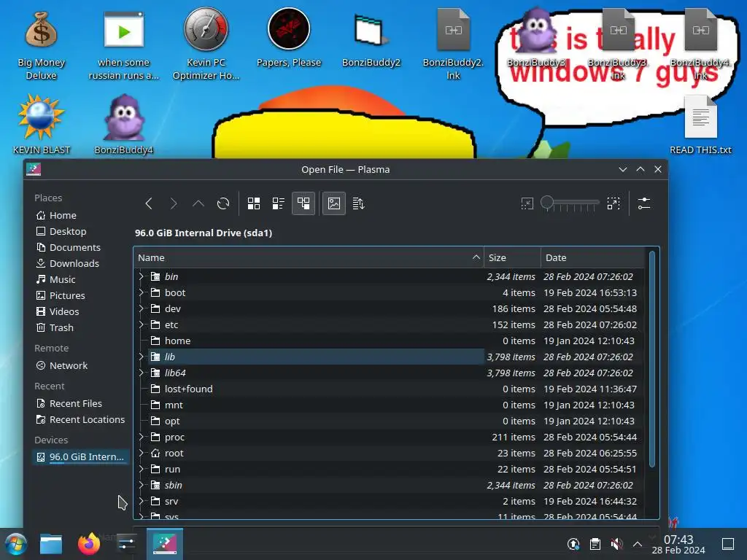Image resolution: width=747 pixels, height=560 pixels.
Task: Sort by the Name column header
Action: tap(309, 257)
